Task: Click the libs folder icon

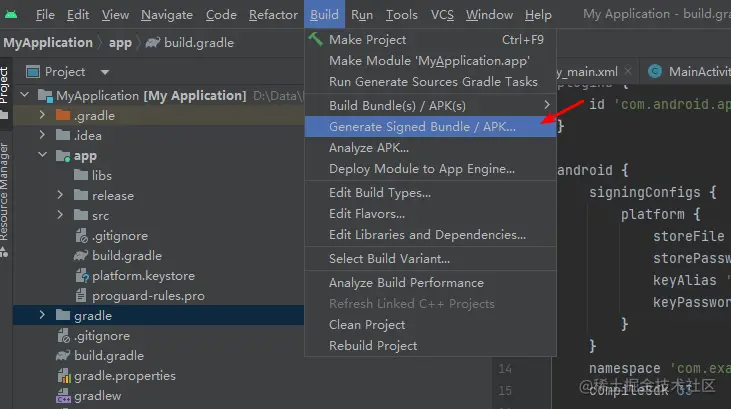Action: (82, 176)
